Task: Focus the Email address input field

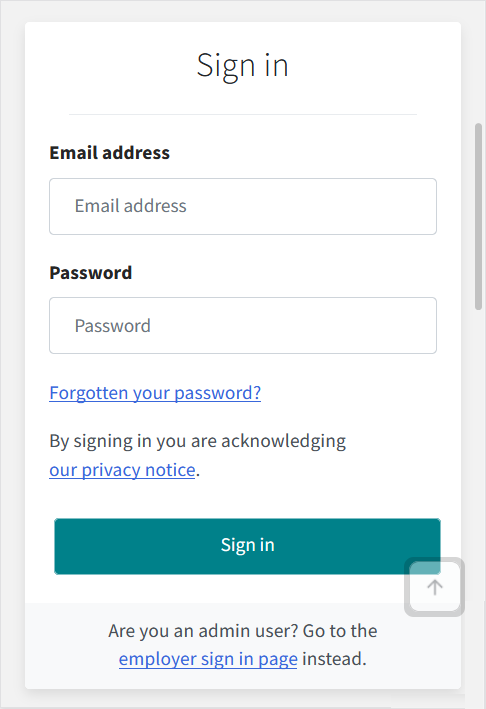Action: (243, 206)
